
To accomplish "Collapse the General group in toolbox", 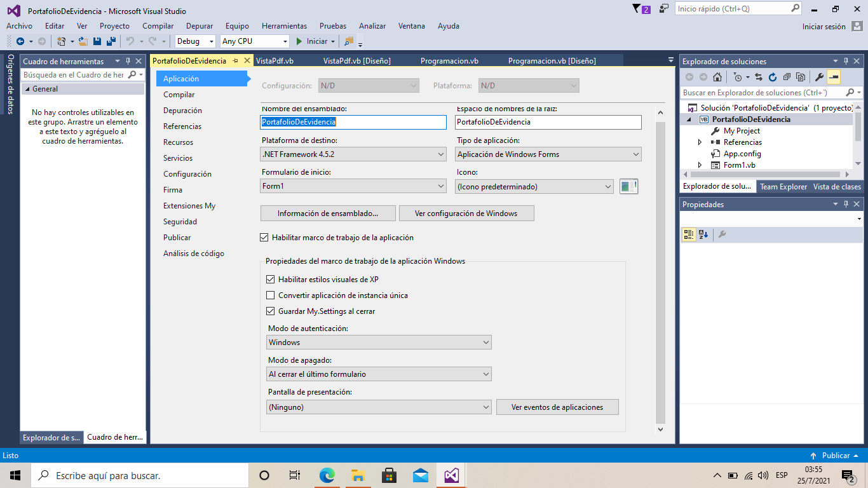I will click(27, 89).
